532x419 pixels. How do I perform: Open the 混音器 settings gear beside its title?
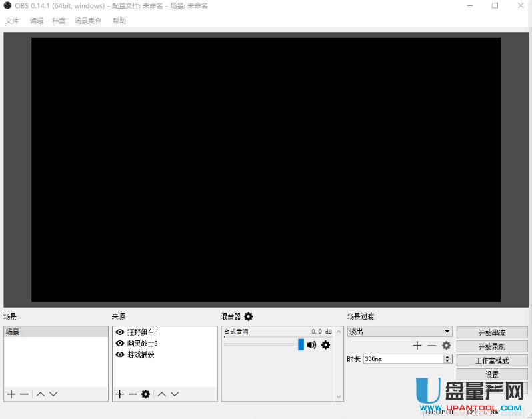(x=249, y=316)
